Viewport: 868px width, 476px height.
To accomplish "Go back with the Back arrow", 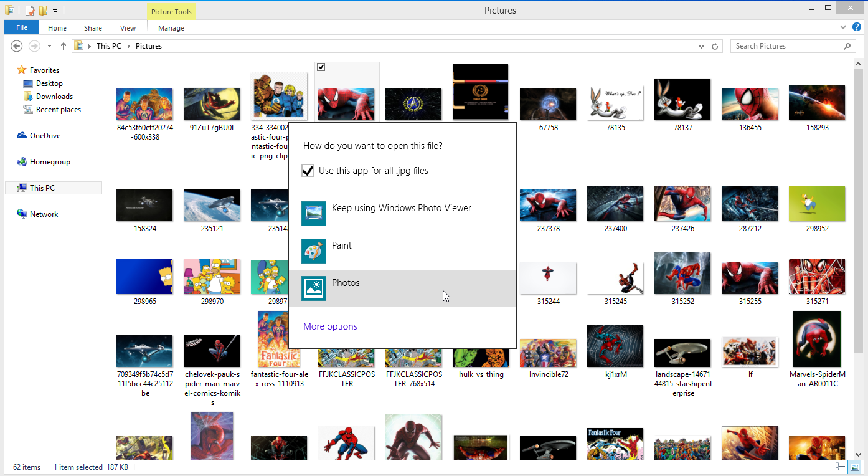I will point(17,46).
